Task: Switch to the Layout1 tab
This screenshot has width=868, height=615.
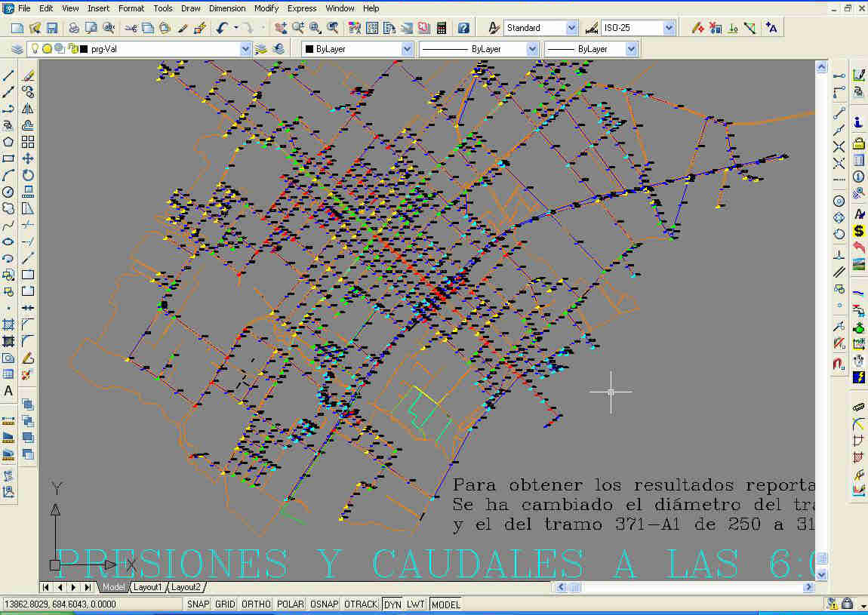Action: [x=148, y=587]
